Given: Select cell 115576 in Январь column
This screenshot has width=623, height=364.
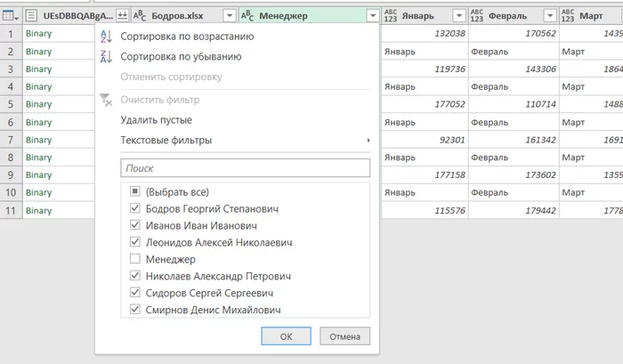Looking at the screenshot, I should [x=425, y=210].
